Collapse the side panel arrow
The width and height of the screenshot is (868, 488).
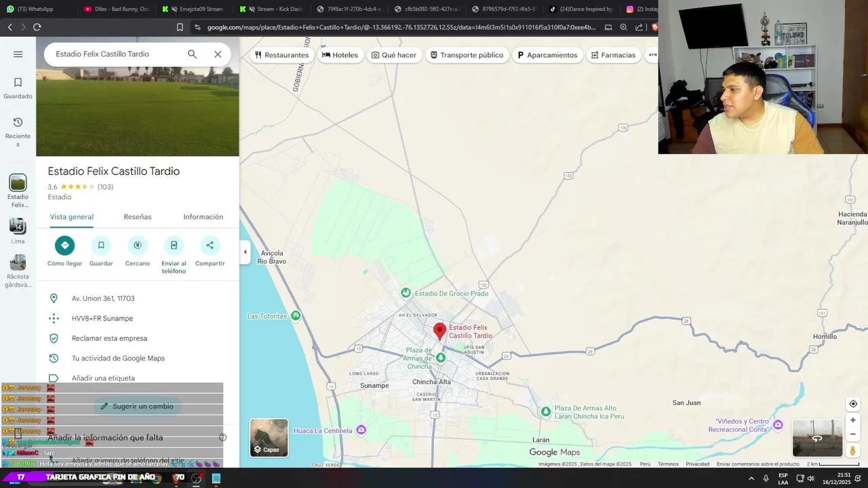pos(245,252)
